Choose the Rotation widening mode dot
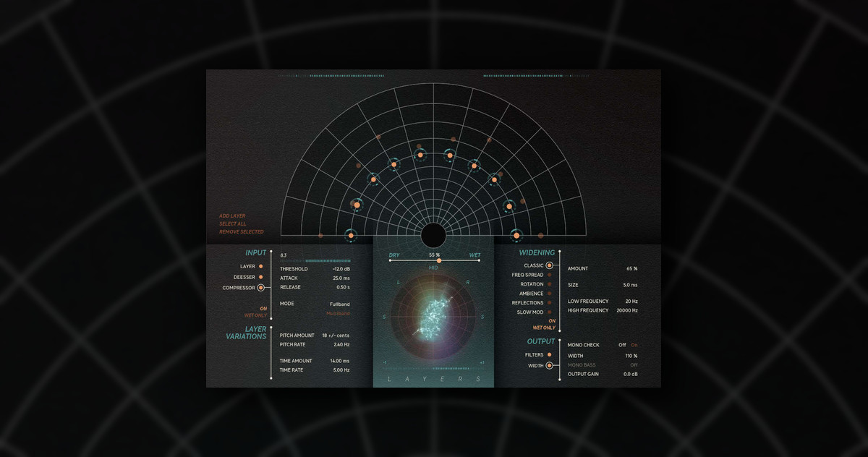The image size is (868, 457). pyautogui.click(x=550, y=284)
